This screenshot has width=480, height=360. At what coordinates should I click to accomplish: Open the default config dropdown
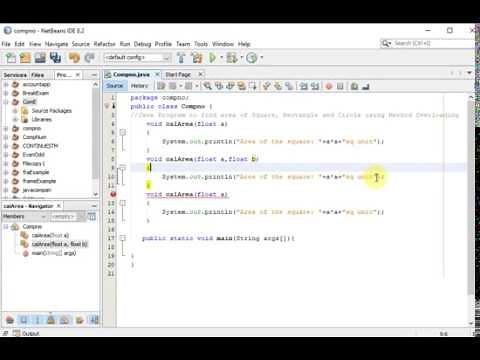(138, 58)
